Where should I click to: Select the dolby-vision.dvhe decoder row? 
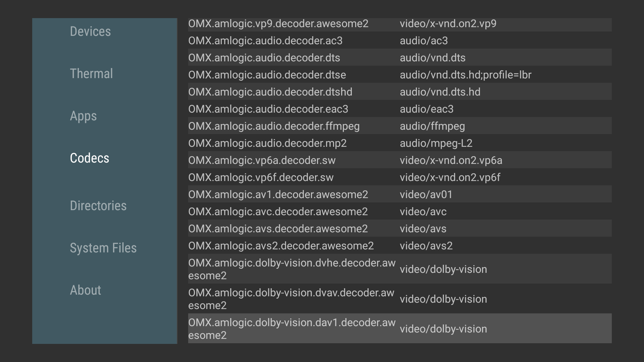(x=400, y=269)
